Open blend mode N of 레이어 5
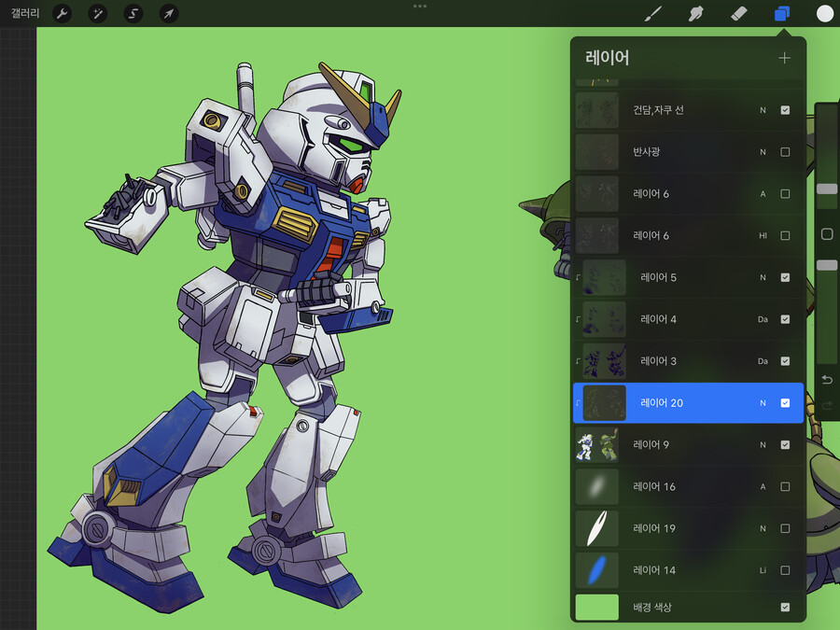This screenshot has height=630, width=840. pos(763,277)
